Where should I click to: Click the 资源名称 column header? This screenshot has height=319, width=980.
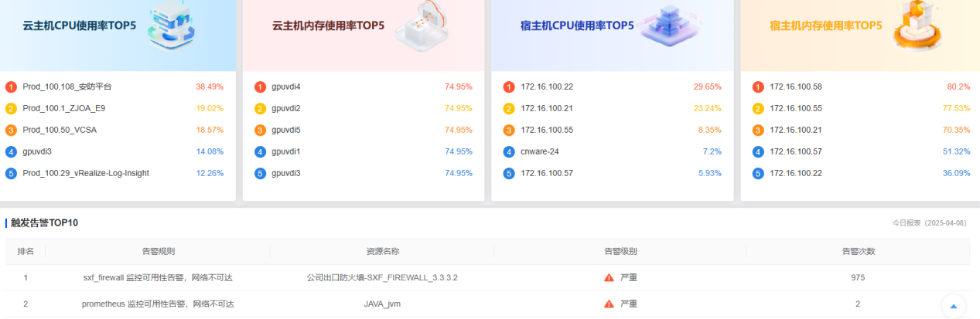[382, 251]
